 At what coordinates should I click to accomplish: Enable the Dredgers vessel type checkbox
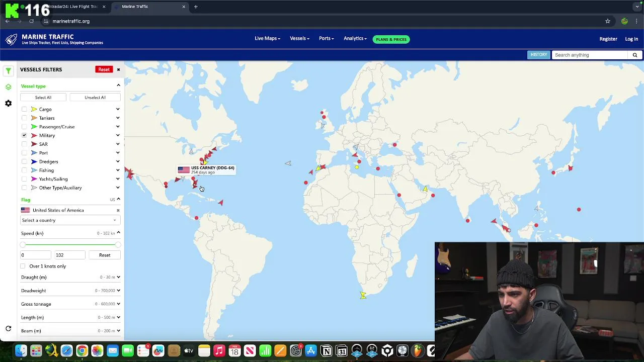click(24, 161)
